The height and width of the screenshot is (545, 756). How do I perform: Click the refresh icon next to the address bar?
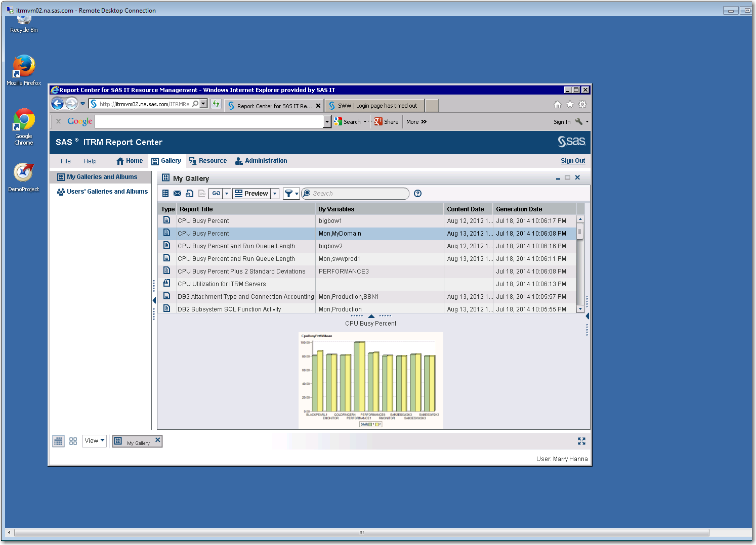point(216,104)
